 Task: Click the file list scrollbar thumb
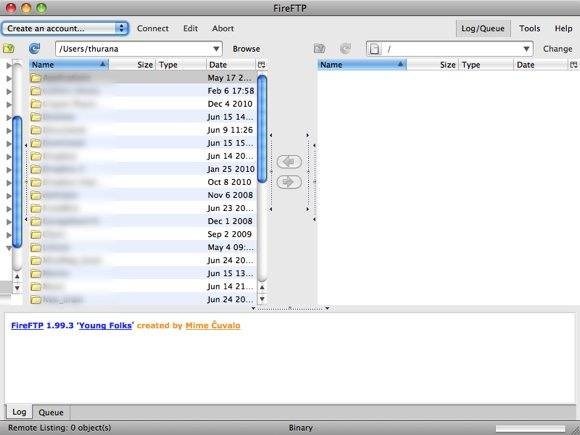(x=262, y=129)
